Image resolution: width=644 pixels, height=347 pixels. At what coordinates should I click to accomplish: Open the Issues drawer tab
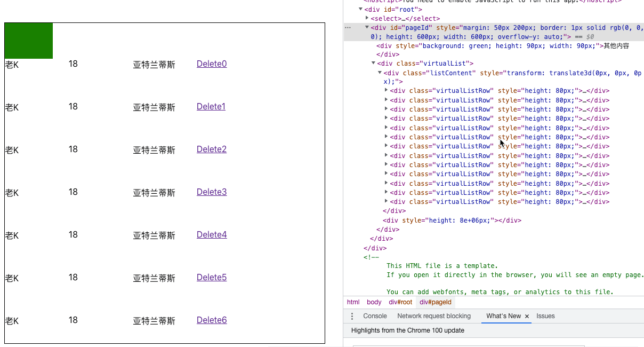pyautogui.click(x=545, y=316)
